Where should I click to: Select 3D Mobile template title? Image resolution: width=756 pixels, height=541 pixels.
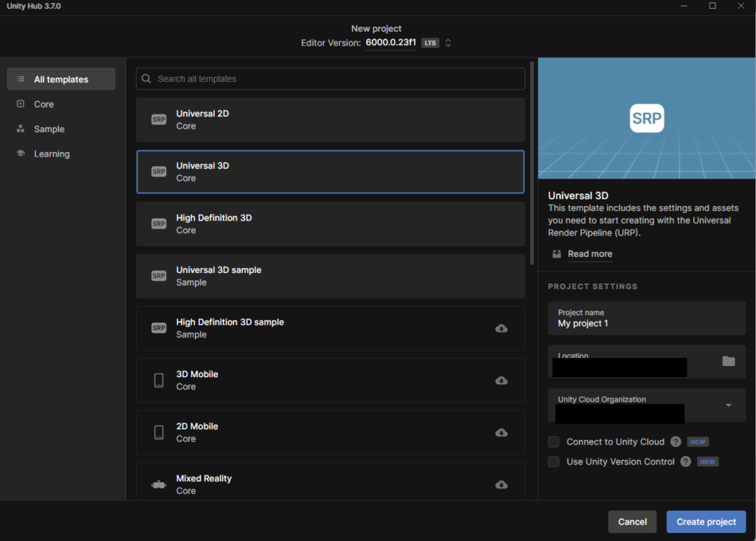[x=196, y=374]
